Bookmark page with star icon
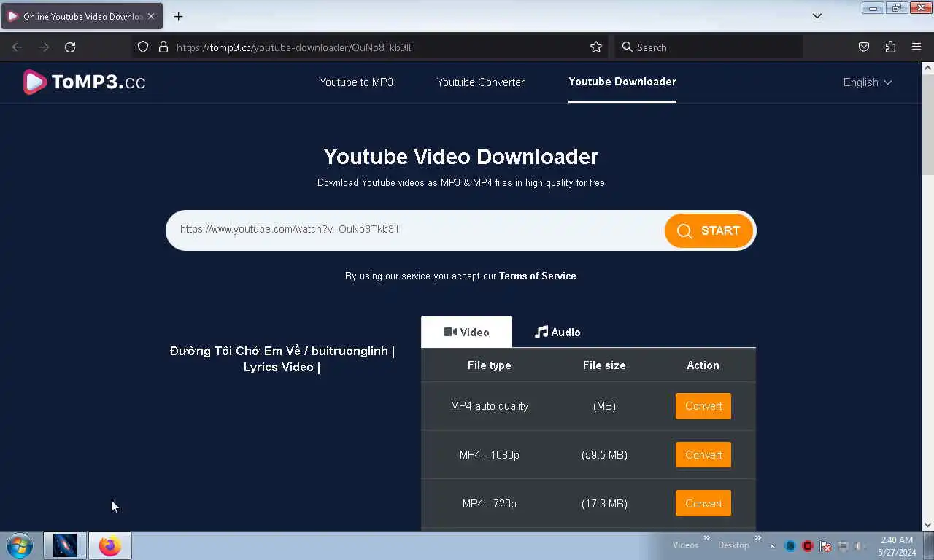934x560 pixels. click(x=596, y=47)
